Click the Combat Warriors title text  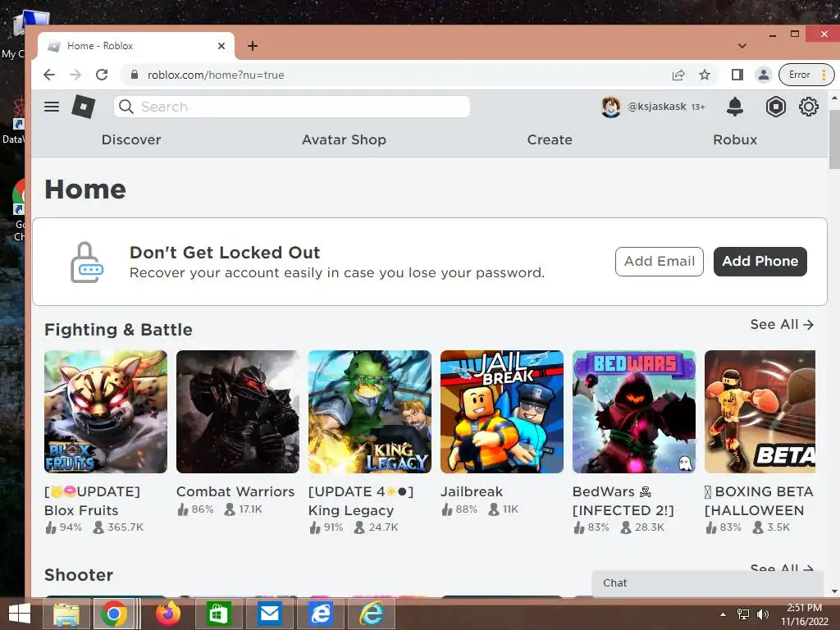[x=235, y=492]
